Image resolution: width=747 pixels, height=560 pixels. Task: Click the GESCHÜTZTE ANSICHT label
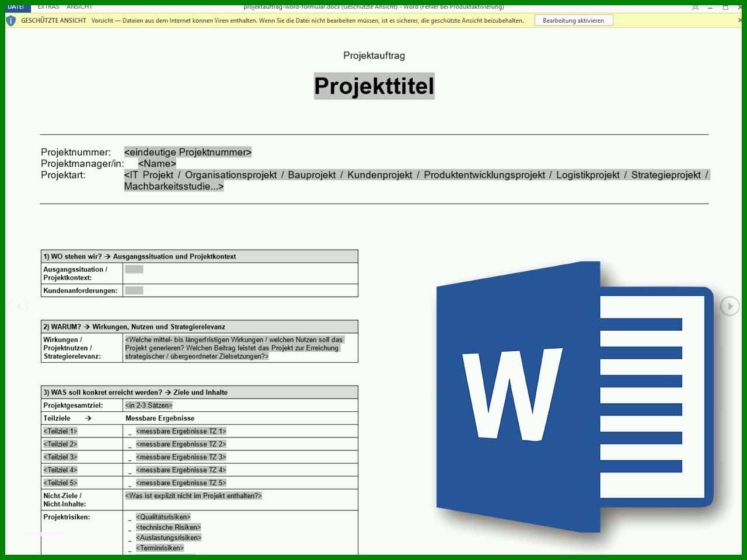[54, 20]
